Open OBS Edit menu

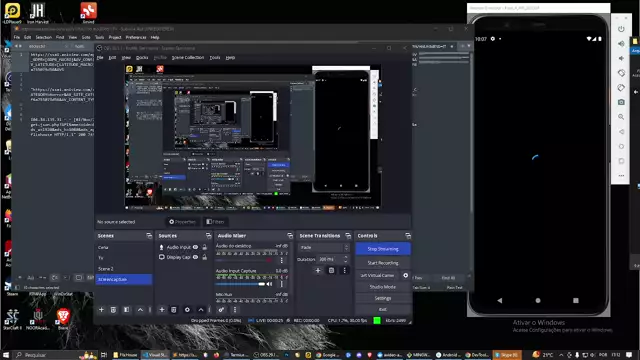tap(112, 58)
